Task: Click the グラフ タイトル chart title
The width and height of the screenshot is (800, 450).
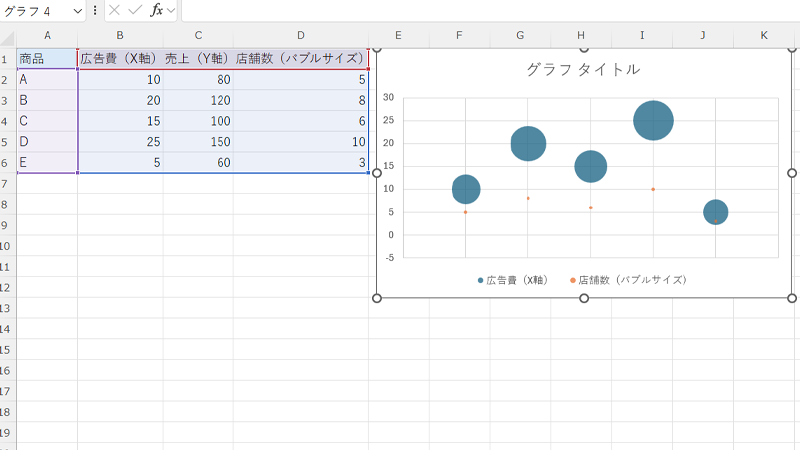Action: [583, 70]
